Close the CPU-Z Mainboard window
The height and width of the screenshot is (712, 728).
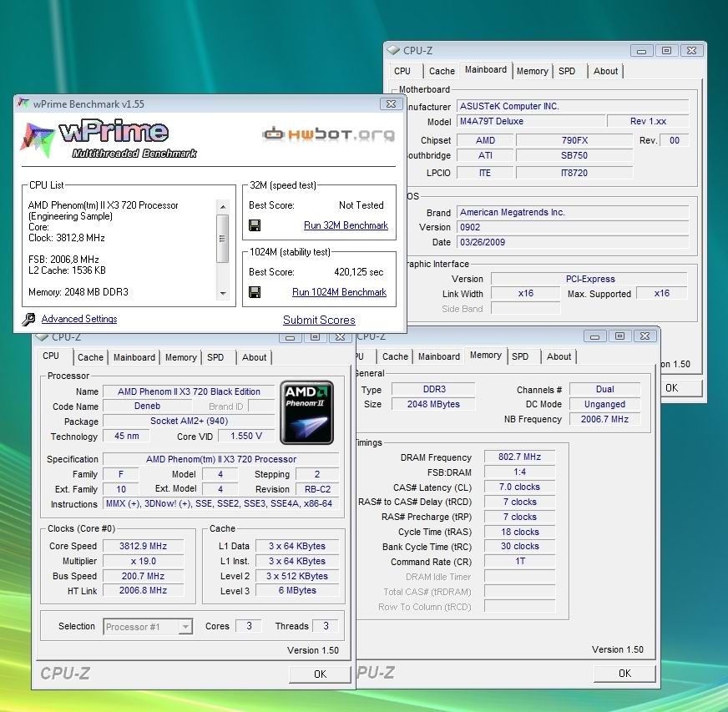pos(691,51)
